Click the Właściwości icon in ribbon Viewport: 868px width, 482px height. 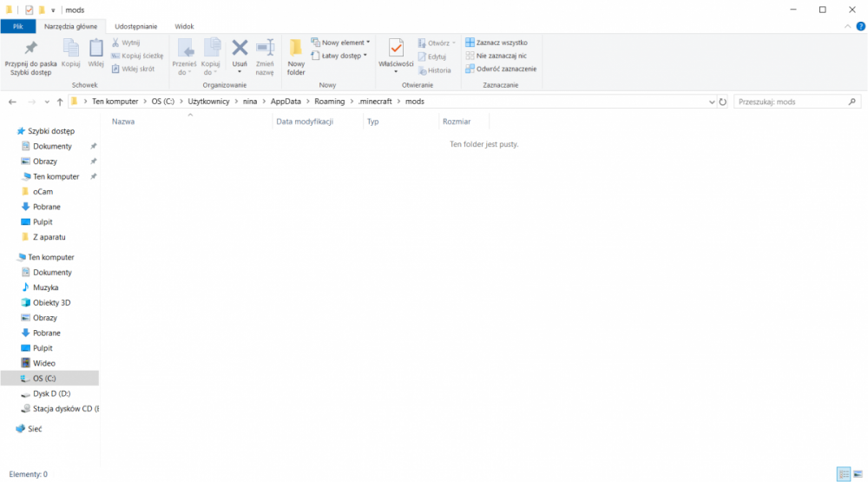[x=396, y=49]
